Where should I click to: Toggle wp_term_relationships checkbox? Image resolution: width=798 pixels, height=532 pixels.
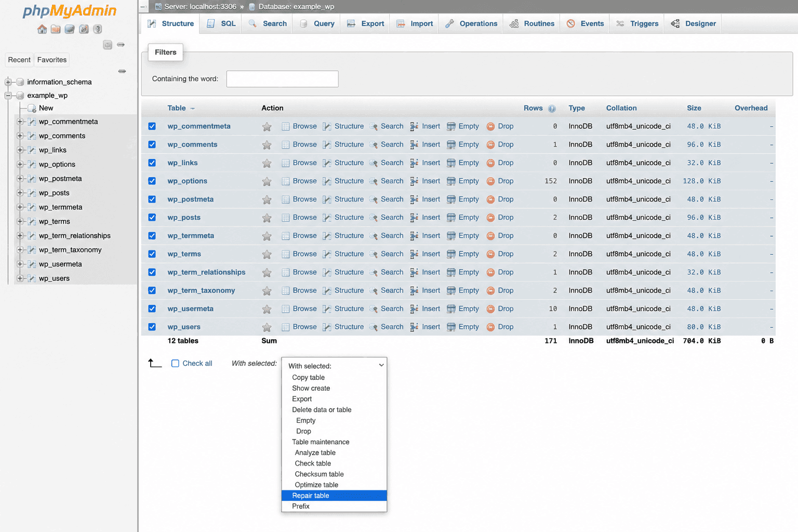click(x=152, y=272)
